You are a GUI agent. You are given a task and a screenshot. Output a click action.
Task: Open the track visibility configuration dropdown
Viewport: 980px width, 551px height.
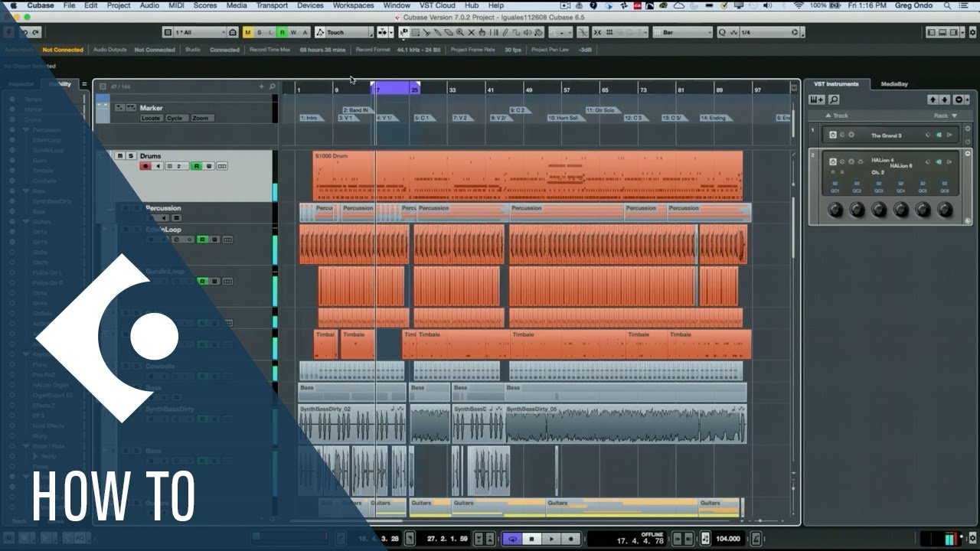pos(201,32)
